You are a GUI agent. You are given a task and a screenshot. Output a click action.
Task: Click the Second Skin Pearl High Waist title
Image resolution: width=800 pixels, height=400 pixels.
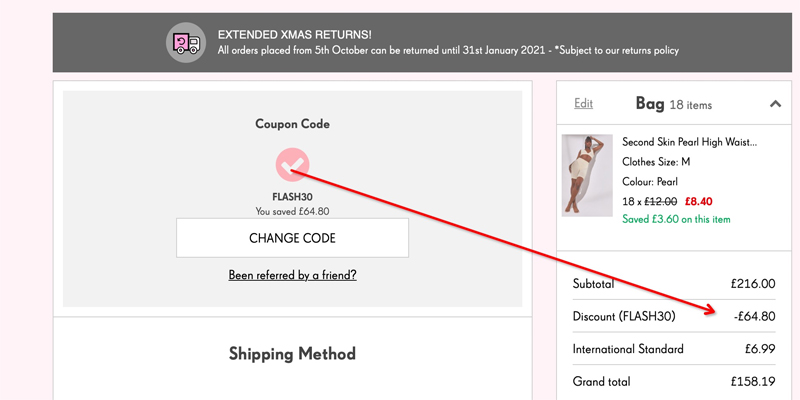coord(689,142)
